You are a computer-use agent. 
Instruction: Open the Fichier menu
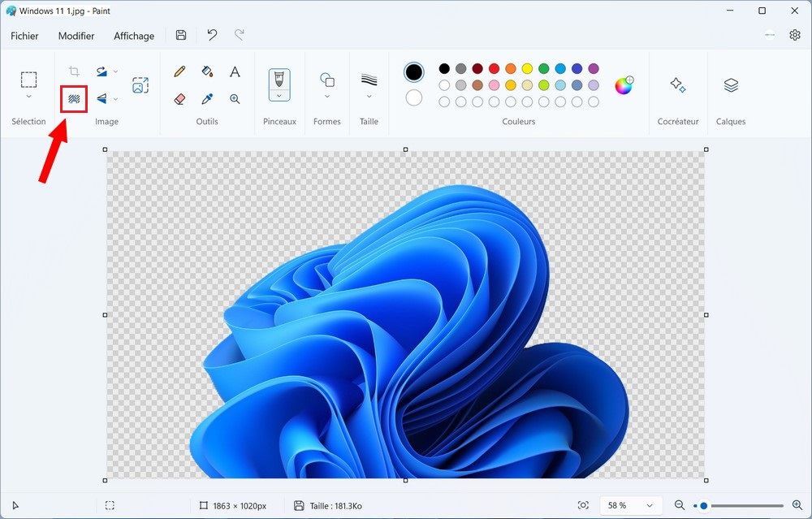pyautogui.click(x=24, y=36)
